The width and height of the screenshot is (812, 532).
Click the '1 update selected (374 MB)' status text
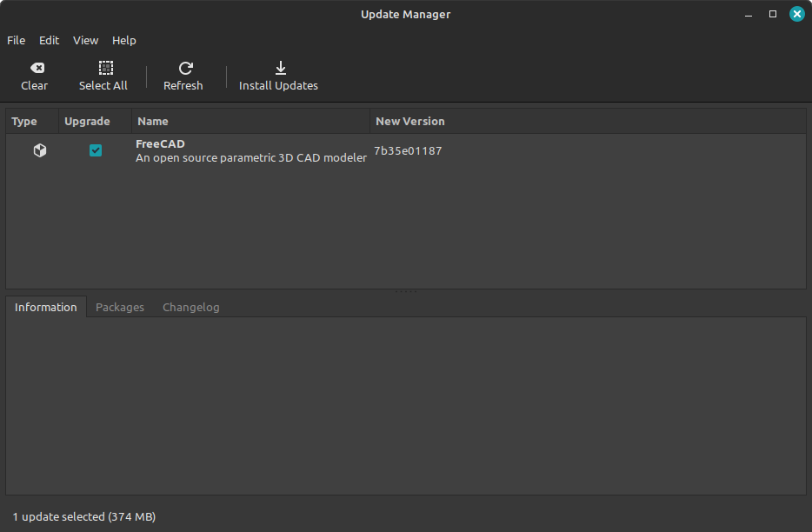(83, 516)
